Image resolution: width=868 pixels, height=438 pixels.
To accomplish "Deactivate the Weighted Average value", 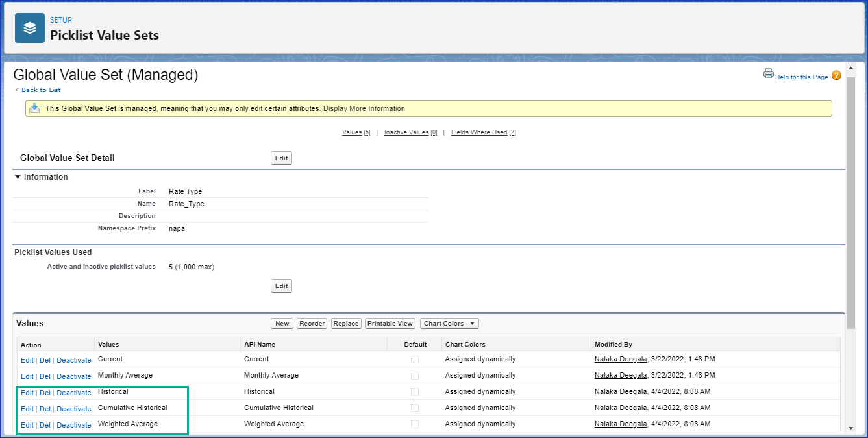I will 74,425.
